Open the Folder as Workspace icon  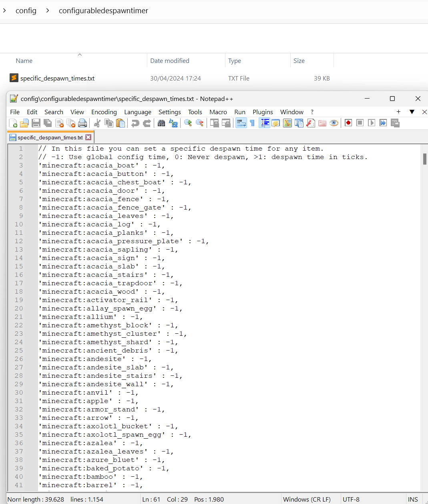pyautogui.click(x=322, y=123)
